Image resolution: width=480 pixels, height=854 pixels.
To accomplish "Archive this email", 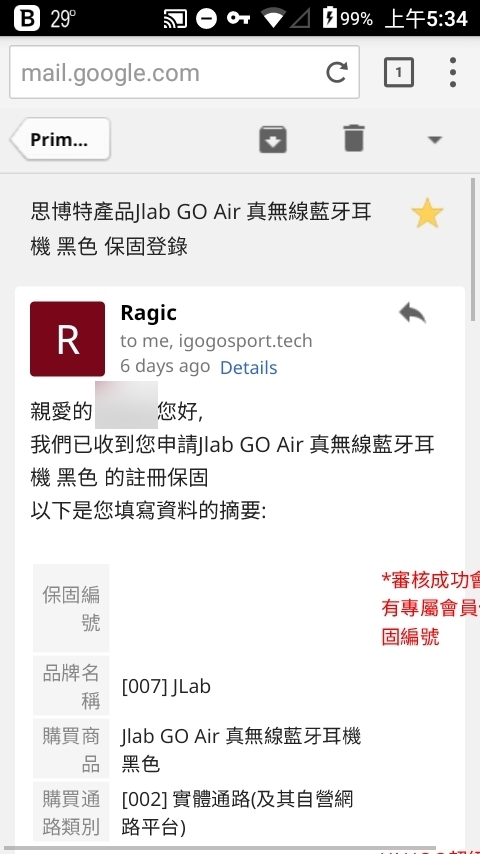I will click(x=272, y=139).
